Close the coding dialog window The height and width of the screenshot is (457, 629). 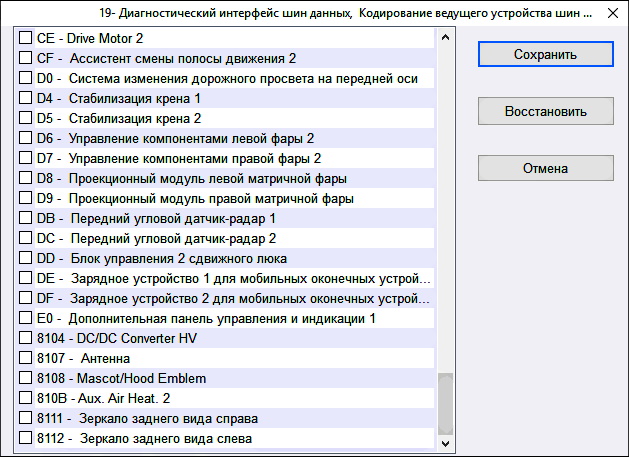[609, 13]
